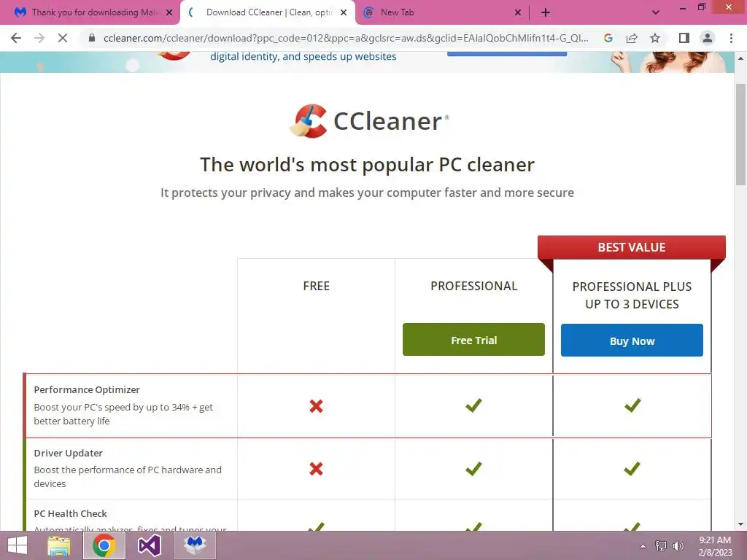The height and width of the screenshot is (560, 747).
Task: Click the BEST VALUE banner
Action: (632, 248)
